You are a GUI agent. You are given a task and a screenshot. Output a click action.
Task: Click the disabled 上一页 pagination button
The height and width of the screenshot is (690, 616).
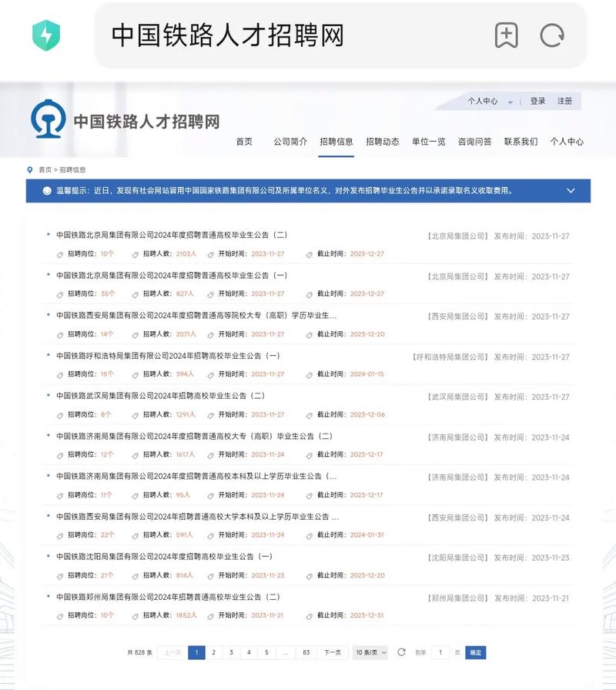[172, 652]
